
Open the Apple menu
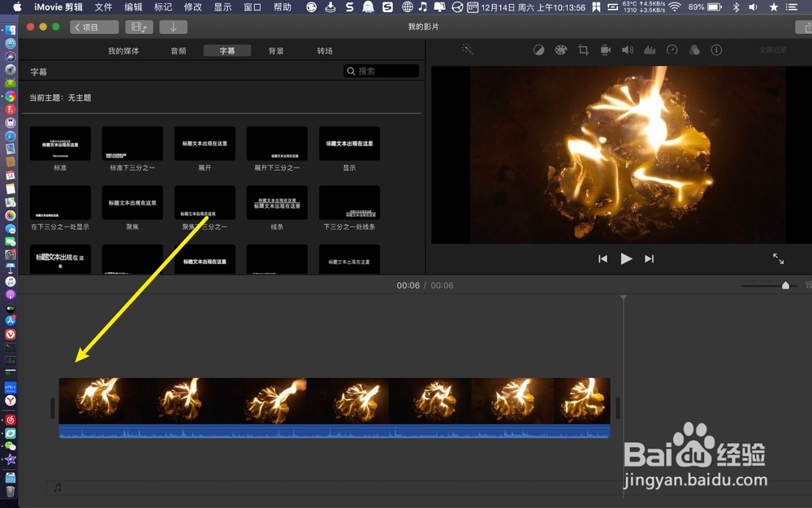[17, 7]
